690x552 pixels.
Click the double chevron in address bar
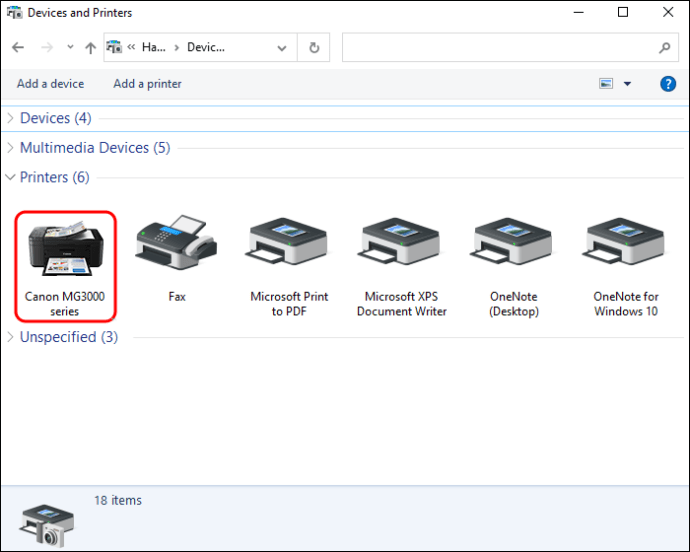pyautogui.click(x=131, y=47)
